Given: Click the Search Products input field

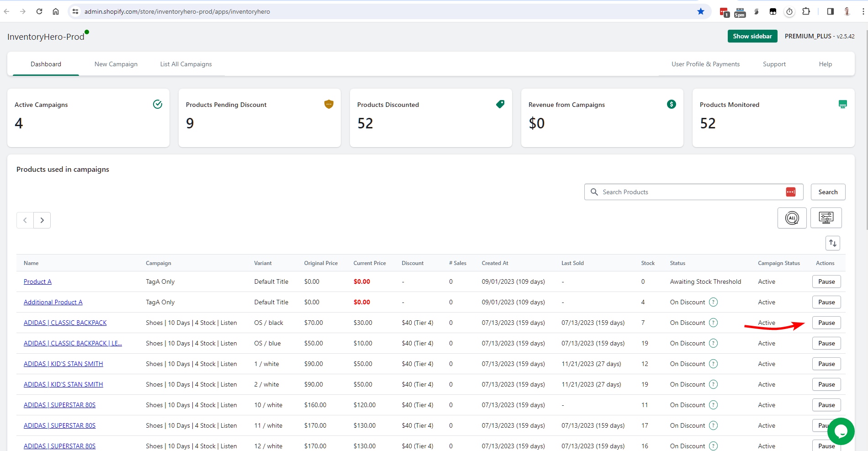Looking at the screenshot, I should (693, 192).
